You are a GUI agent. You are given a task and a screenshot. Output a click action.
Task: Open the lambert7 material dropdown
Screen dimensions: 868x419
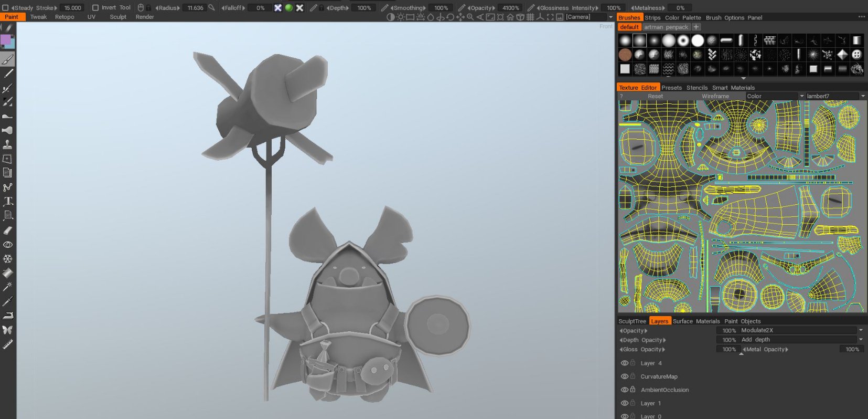pyautogui.click(x=863, y=96)
